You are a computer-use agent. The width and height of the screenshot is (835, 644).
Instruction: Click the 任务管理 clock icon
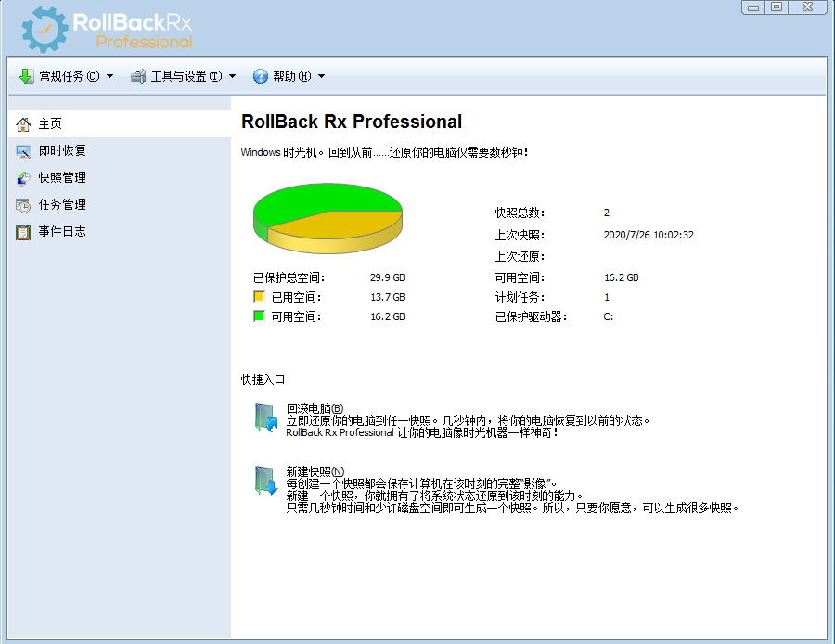[x=23, y=205]
